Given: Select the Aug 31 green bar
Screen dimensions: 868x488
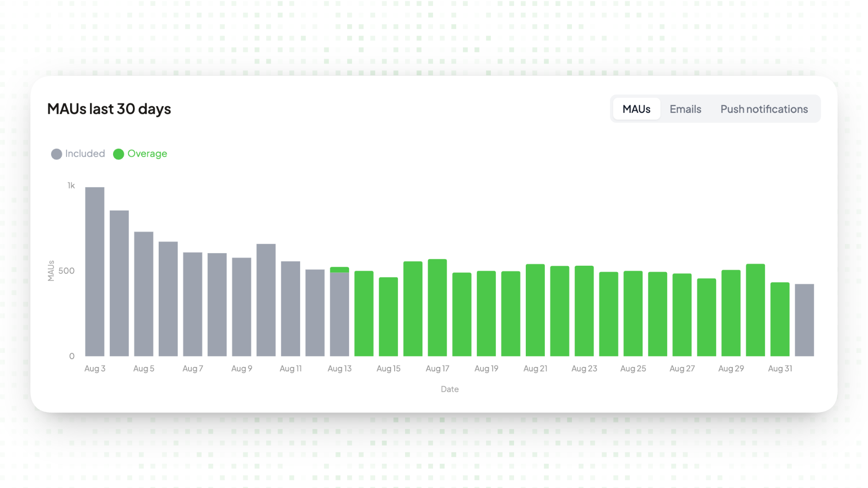Looking at the screenshot, I should tap(780, 319).
